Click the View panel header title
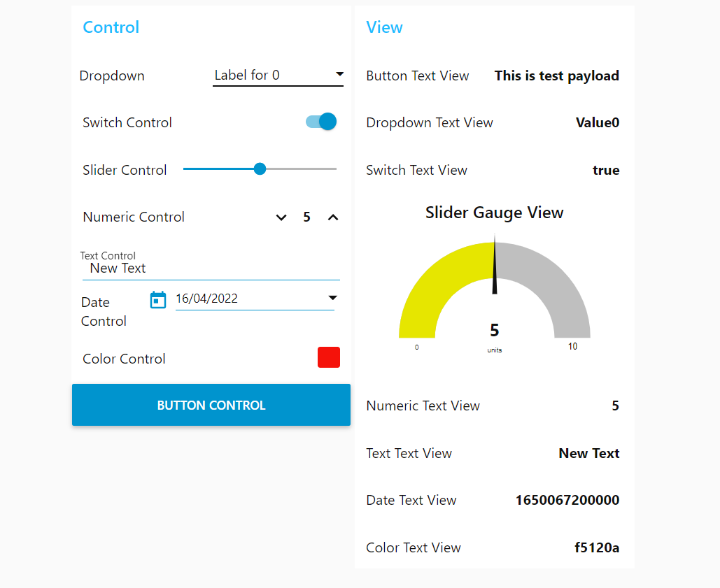 click(x=384, y=27)
